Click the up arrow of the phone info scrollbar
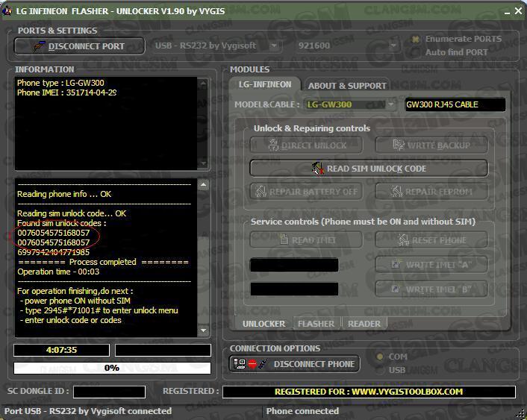The image size is (527, 420). coord(203,83)
